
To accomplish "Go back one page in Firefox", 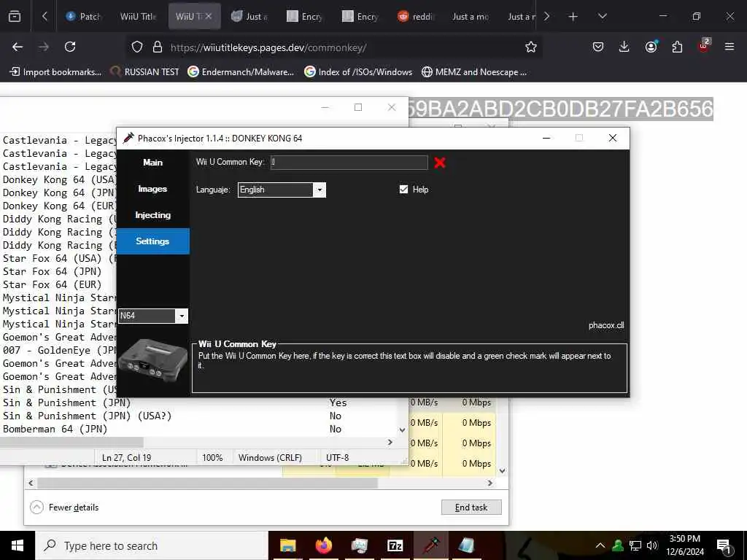I will click(18, 47).
